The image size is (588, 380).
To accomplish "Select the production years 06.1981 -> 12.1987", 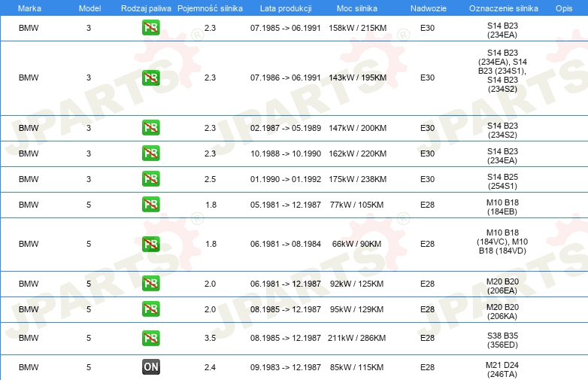I will point(286,284).
